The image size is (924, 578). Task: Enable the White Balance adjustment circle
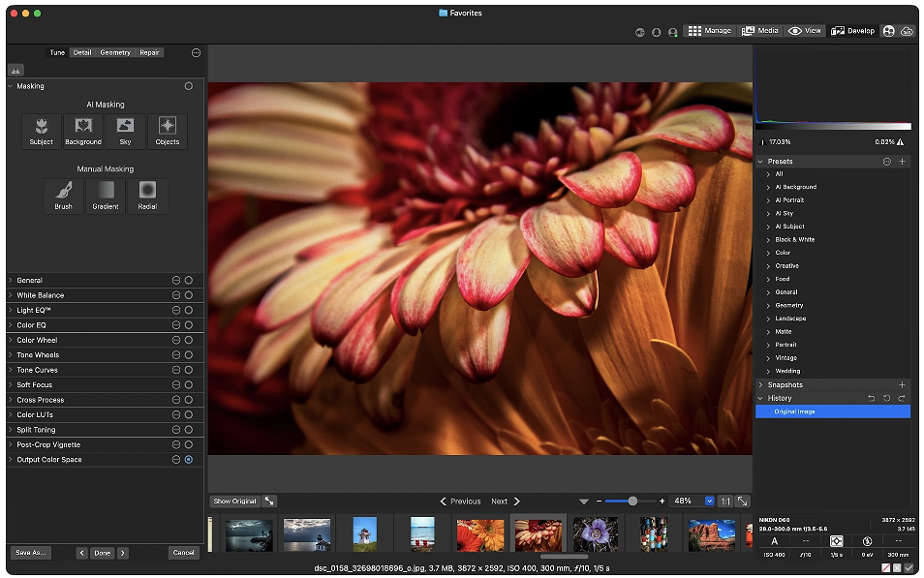click(x=189, y=295)
